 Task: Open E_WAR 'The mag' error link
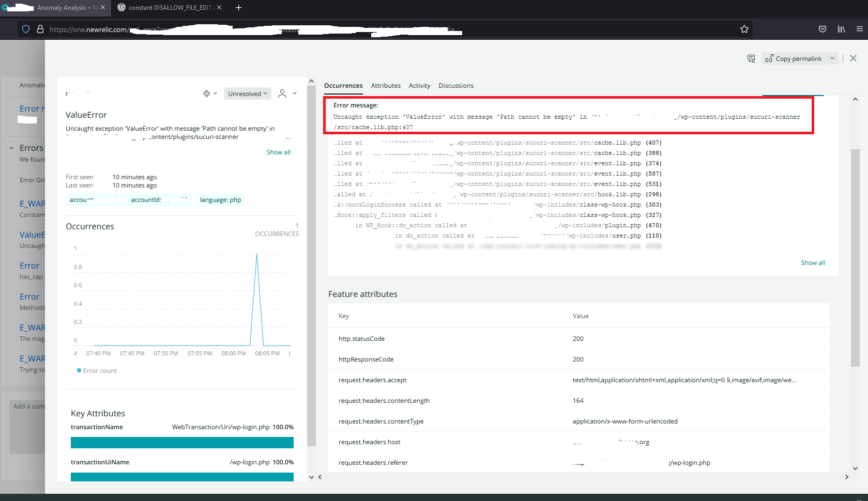[32, 327]
